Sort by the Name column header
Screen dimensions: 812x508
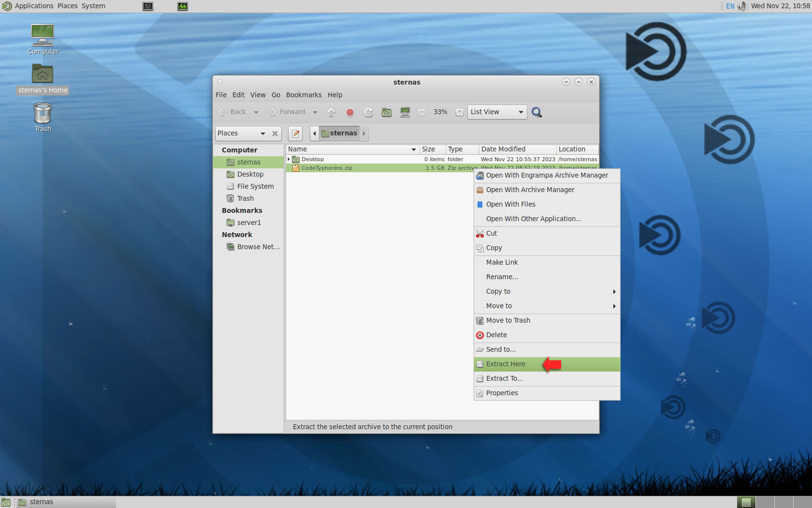click(352, 149)
